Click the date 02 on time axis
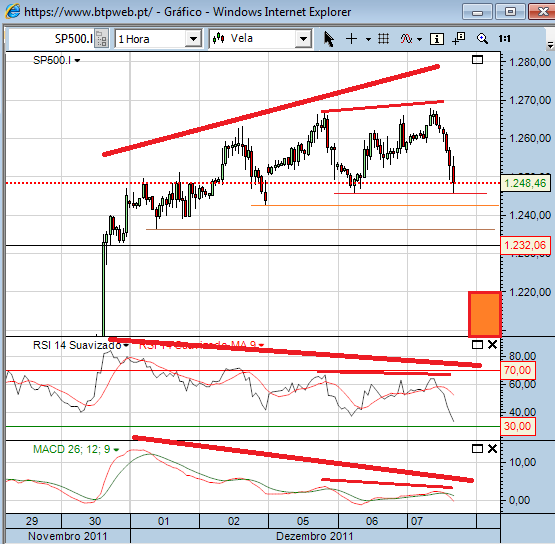This screenshot has width=555, height=544. coord(234,521)
